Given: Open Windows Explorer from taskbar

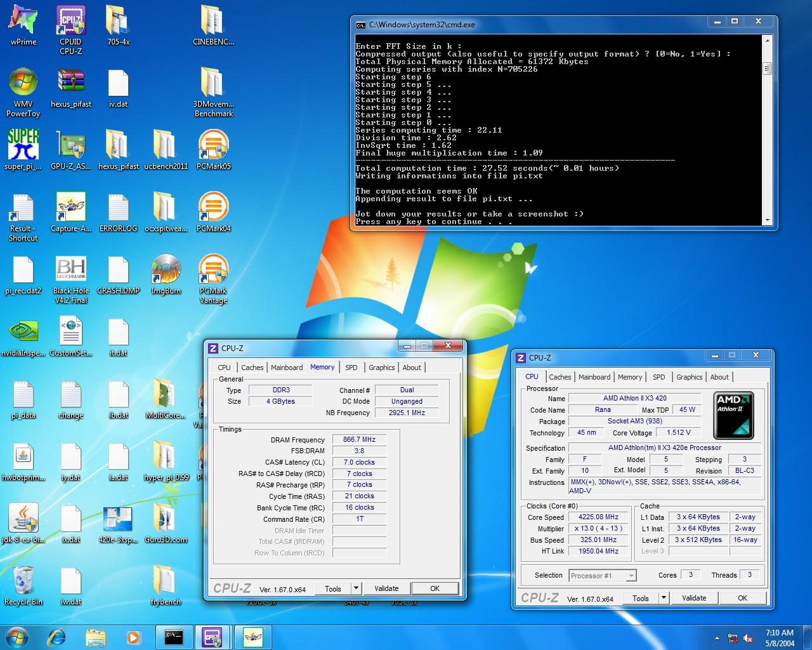Looking at the screenshot, I should (95, 637).
